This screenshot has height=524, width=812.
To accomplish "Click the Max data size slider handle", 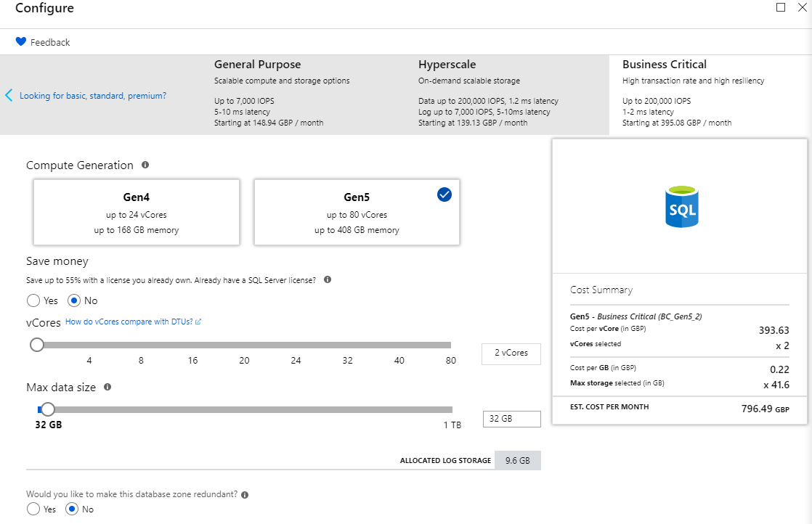I will (x=48, y=409).
